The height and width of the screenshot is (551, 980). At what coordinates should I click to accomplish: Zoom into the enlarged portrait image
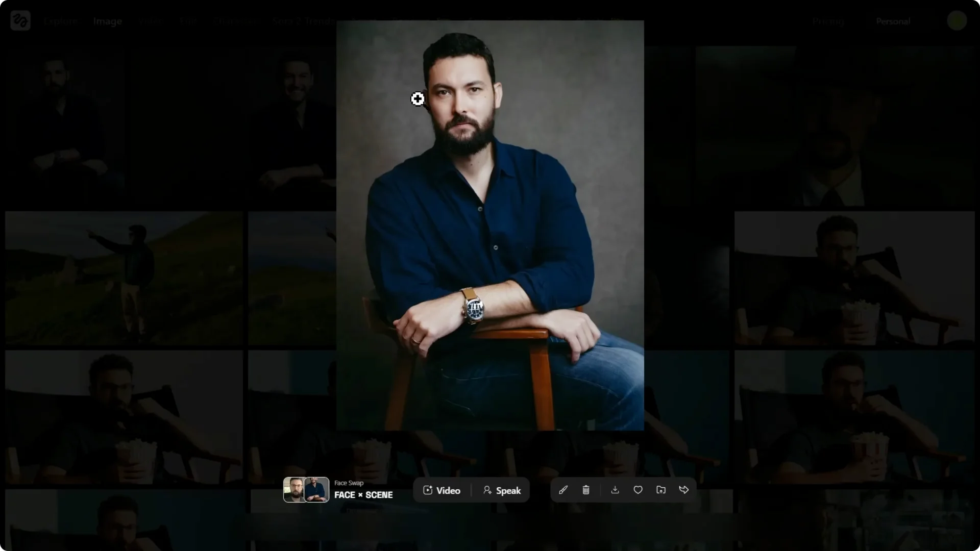(x=490, y=225)
